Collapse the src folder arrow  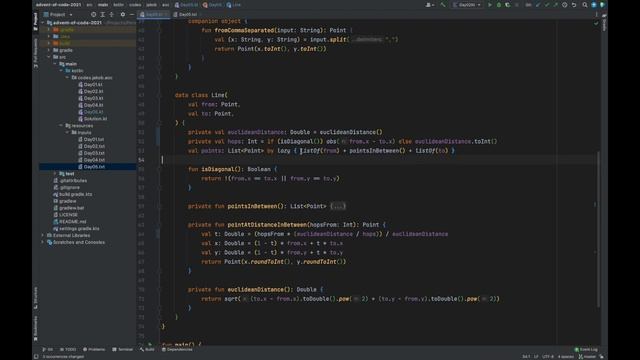pos(49,57)
